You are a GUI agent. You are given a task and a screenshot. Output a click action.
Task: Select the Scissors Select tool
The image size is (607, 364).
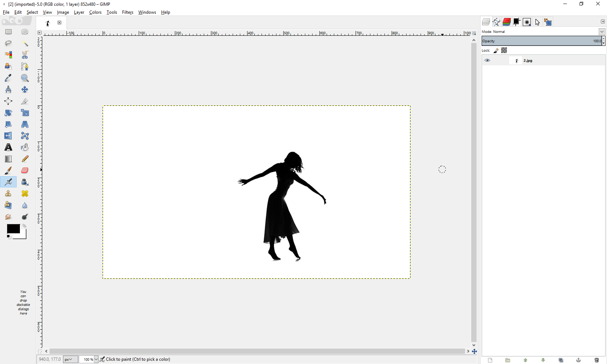coord(25,55)
